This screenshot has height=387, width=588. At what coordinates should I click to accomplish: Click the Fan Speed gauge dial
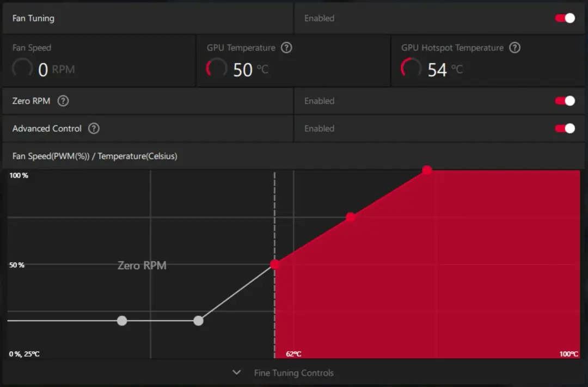tap(22, 69)
